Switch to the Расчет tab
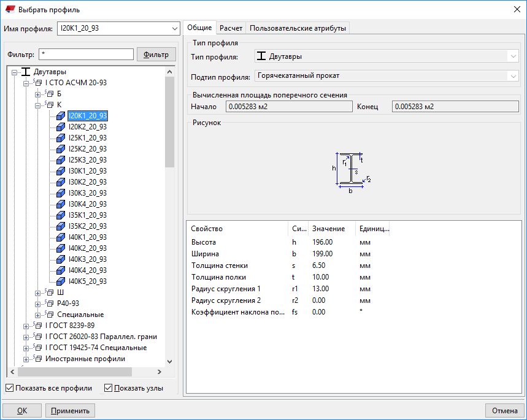This screenshot has width=527, height=420. (x=231, y=28)
